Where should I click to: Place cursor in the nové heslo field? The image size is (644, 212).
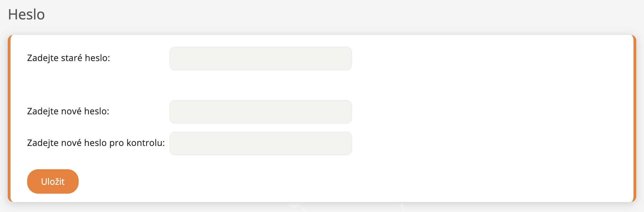[x=261, y=112]
